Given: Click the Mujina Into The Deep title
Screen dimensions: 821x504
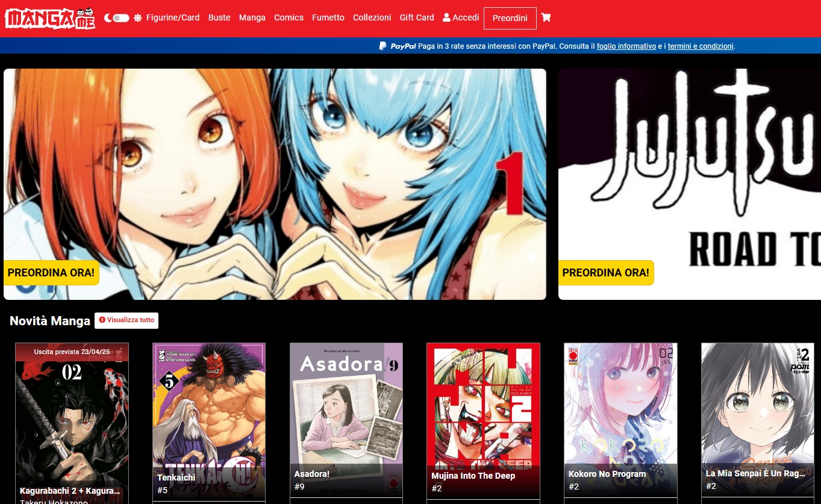Looking at the screenshot, I should click(473, 476).
